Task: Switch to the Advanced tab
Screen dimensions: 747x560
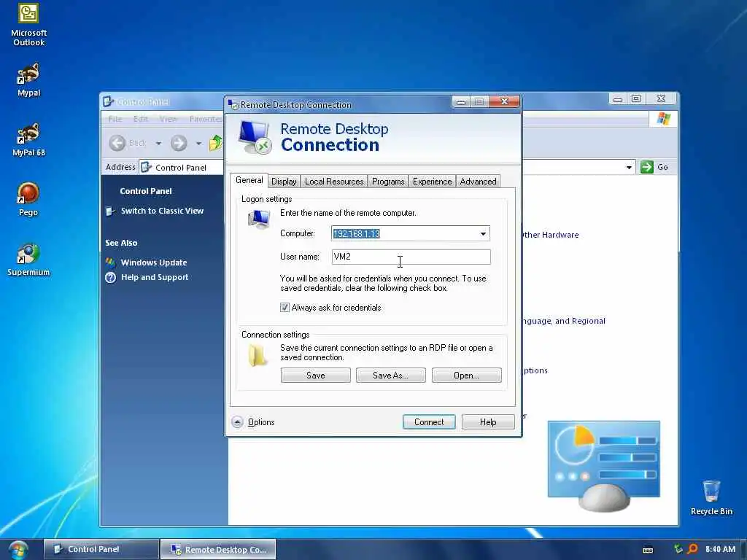Action: tap(478, 182)
